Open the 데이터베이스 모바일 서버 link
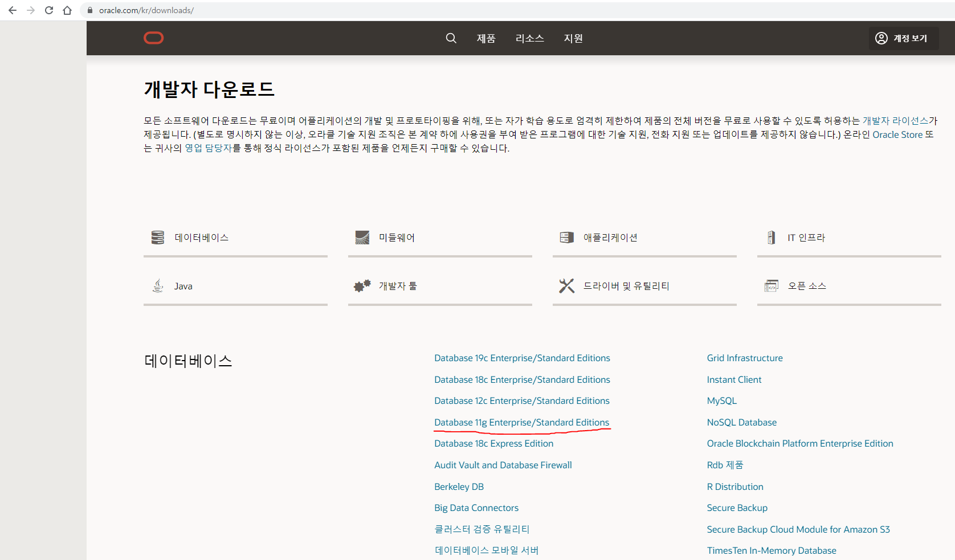955x560 pixels. point(487,550)
